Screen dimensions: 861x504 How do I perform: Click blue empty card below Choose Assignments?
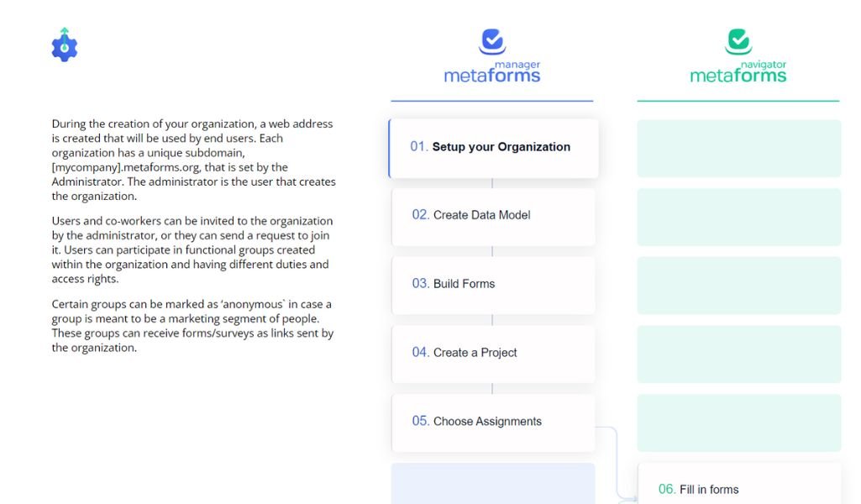tap(493, 484)
